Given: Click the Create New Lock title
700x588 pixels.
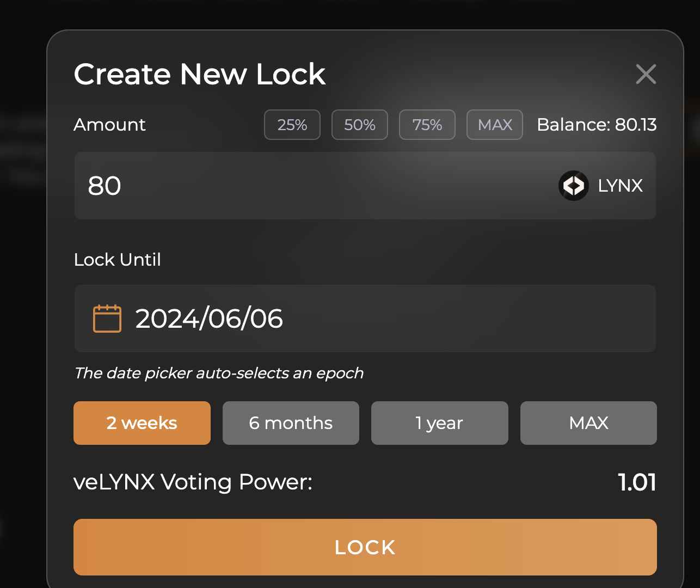Looking at the screenshot, I should [x=200, y=74].
